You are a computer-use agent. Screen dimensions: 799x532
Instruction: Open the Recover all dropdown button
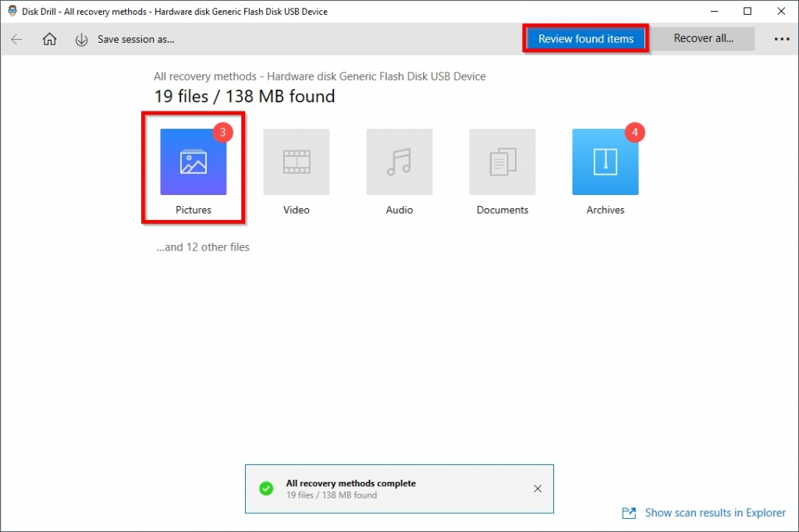click(703, 39)
